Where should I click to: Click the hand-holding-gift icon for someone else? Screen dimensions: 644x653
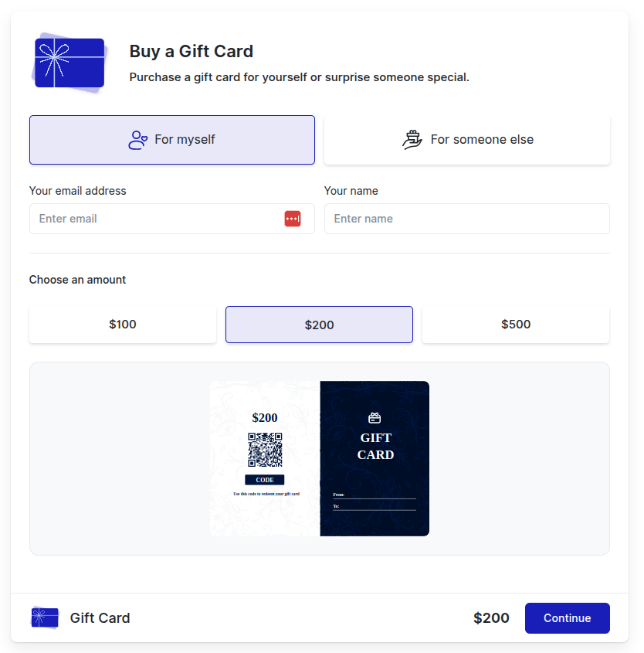click(x=412, y=140)
